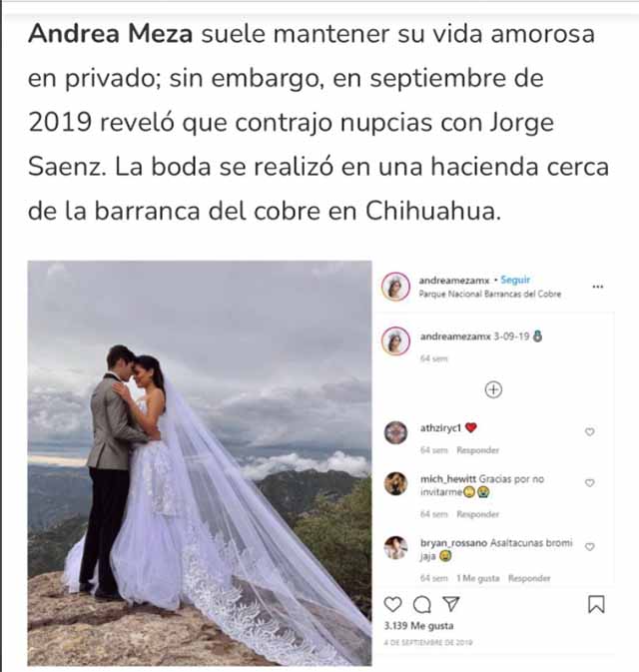Click the Seguir follow link
The height and width of the screenshot is (672, 639).
[x=515, y=280]
